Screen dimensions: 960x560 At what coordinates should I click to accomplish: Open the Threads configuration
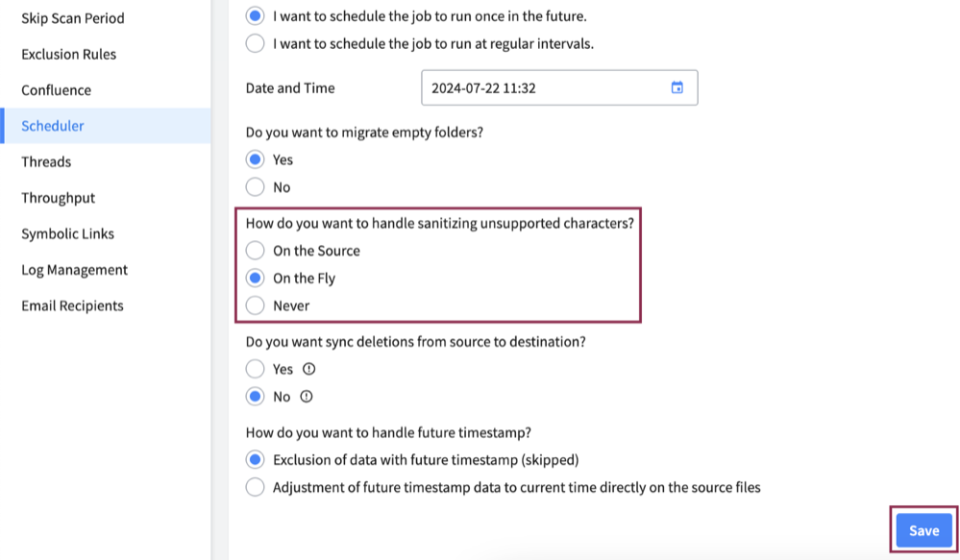click(45, 161)
